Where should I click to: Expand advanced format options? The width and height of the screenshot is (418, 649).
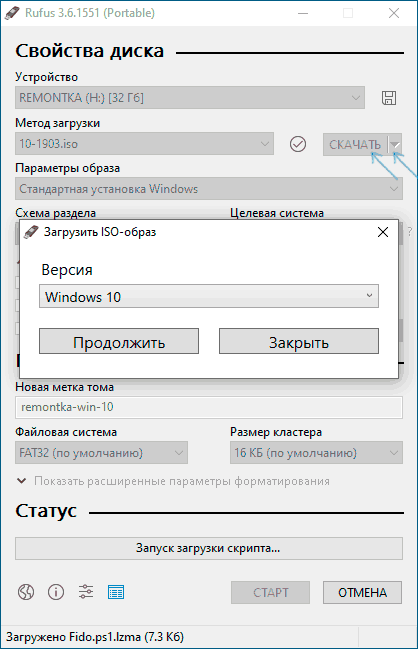tap(173, 481)
